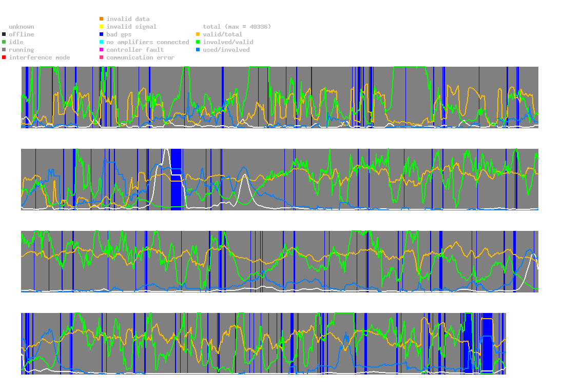Select the "offline" legend label
The height and width of the screenshot is (392, 562).
point(22,34)
